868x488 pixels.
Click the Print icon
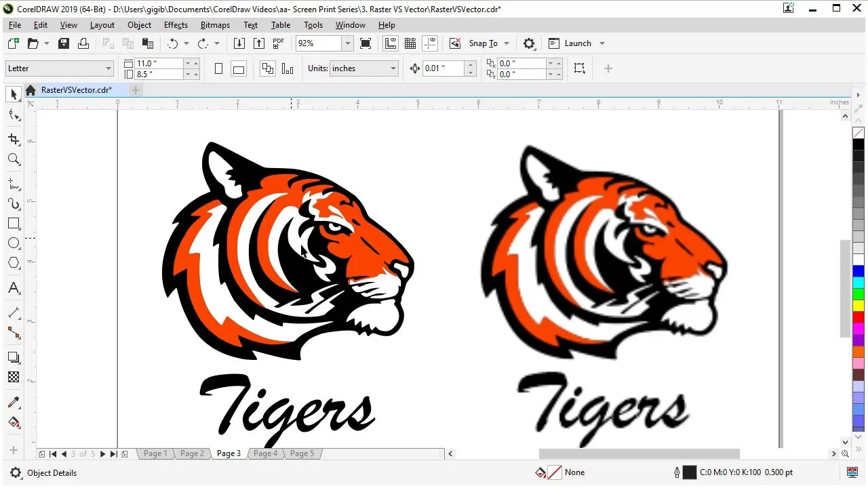tap(83, 43)
